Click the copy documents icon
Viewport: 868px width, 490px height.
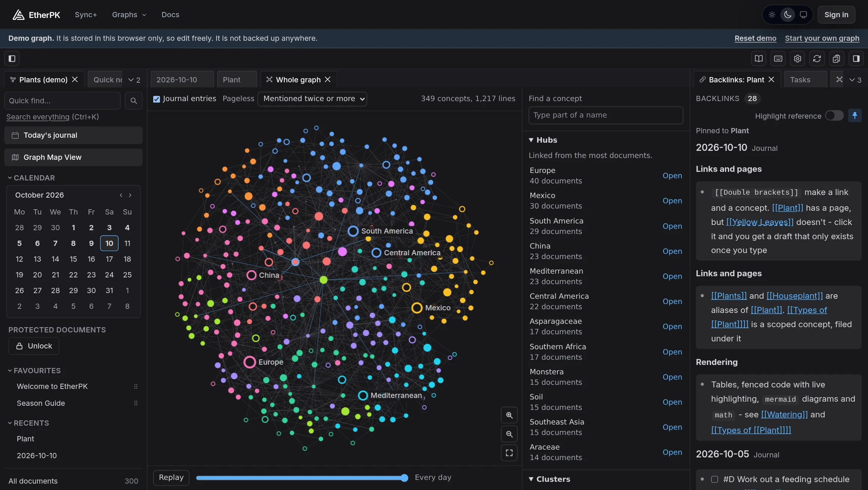click(837, 58)
